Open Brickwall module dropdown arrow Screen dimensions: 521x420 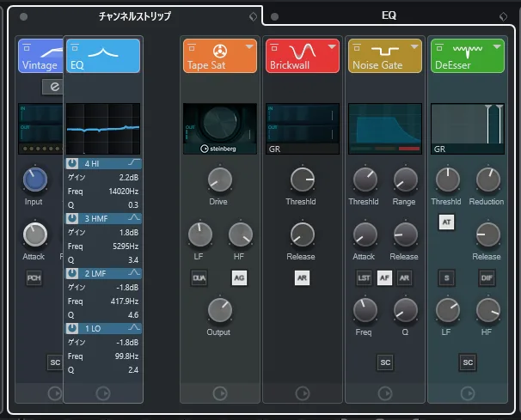pyautogui.click(x=332, y=47)
